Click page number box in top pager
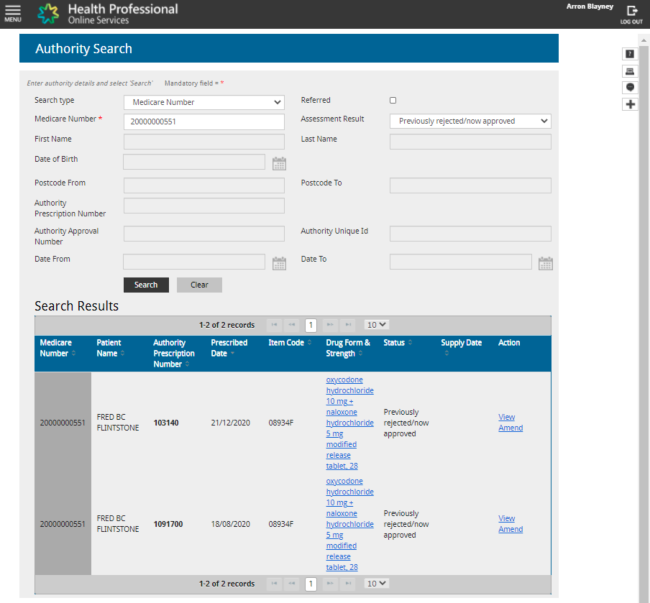 tap(311, 325)
